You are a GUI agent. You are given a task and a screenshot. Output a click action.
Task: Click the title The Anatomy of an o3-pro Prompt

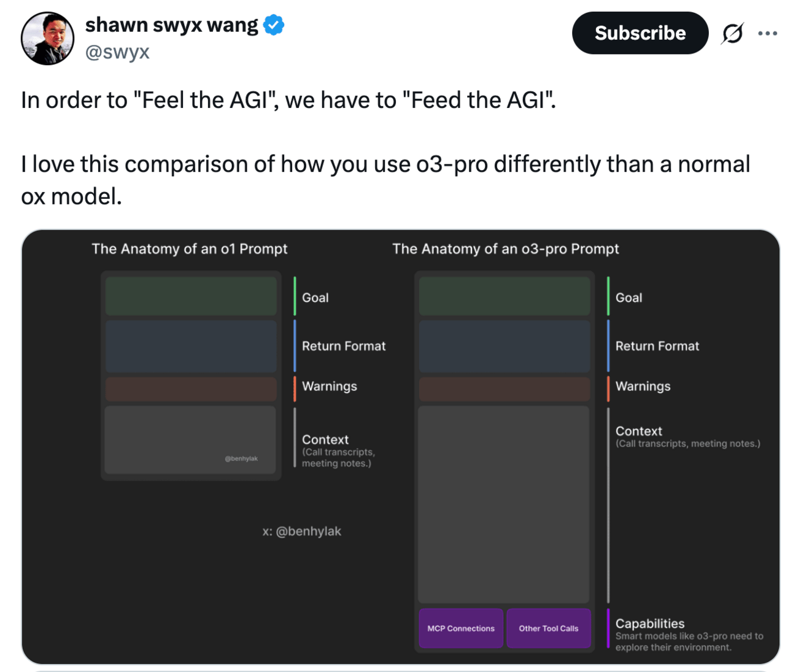click(505, 249)
